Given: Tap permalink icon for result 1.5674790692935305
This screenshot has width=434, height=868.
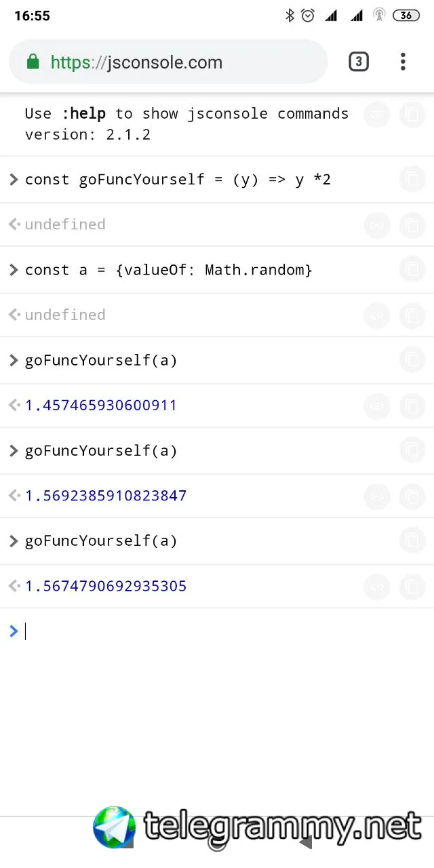Looking at the screenshot, I should [377, 586].
